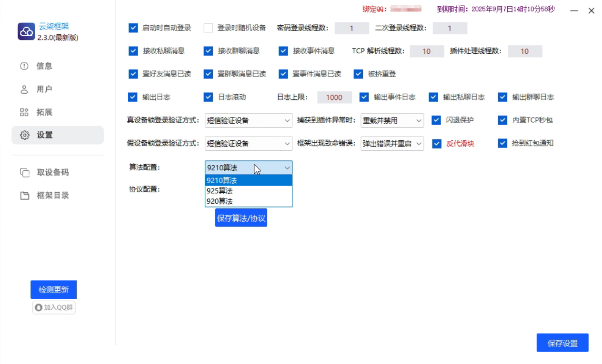Viewport: 602px width, 364px height.
Task: Enable 登录时随机设备 checkbox
Action: click(207, 28)
